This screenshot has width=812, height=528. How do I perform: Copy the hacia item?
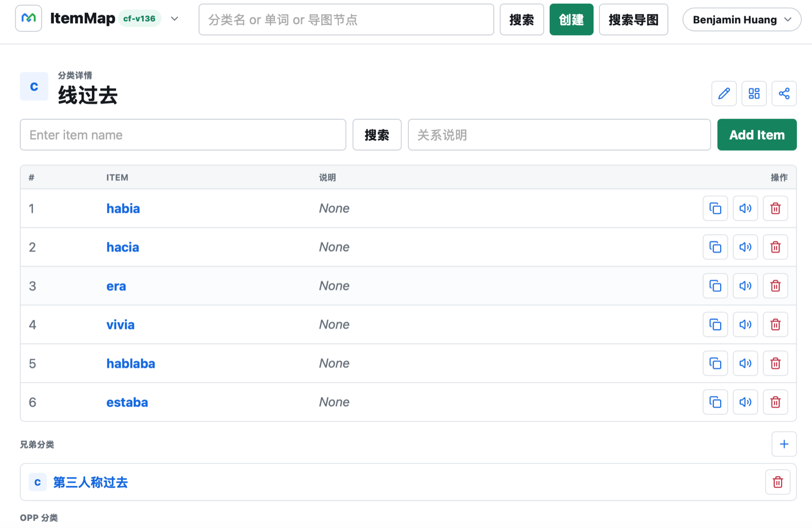(x=715, y=247)
